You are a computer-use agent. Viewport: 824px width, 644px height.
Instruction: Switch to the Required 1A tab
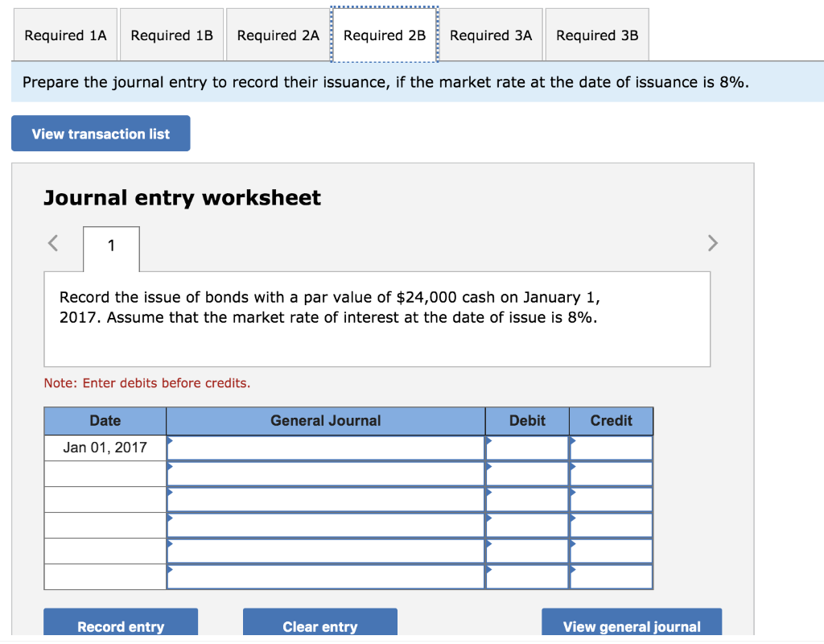point(66,35)
